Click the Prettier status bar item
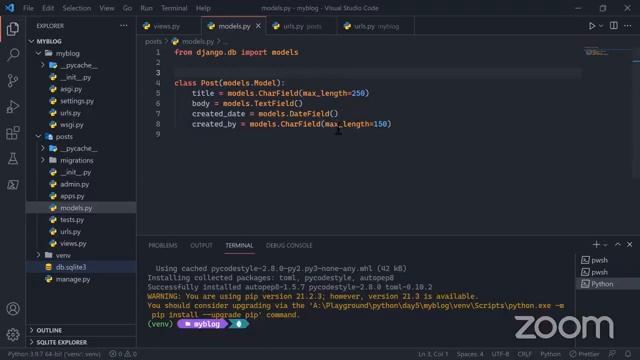 [x=584, y=354]
